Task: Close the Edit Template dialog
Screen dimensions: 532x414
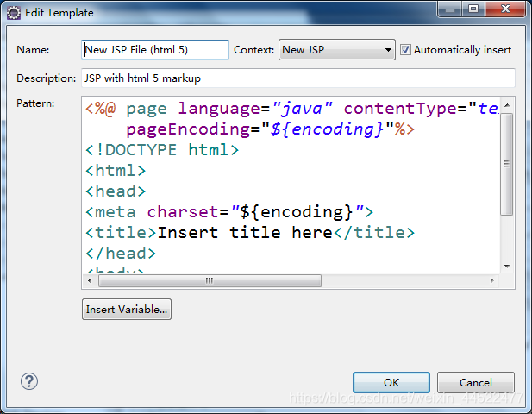Action: click(x=505, y=9)
